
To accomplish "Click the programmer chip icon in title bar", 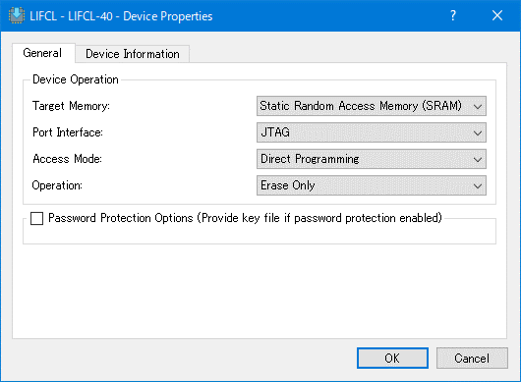I will point(17,15).
